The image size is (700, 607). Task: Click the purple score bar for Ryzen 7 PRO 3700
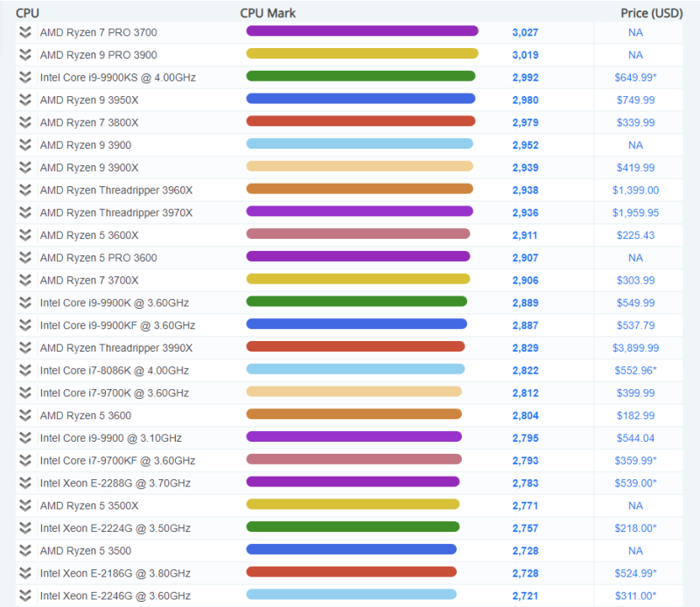[x=362, y=31]
